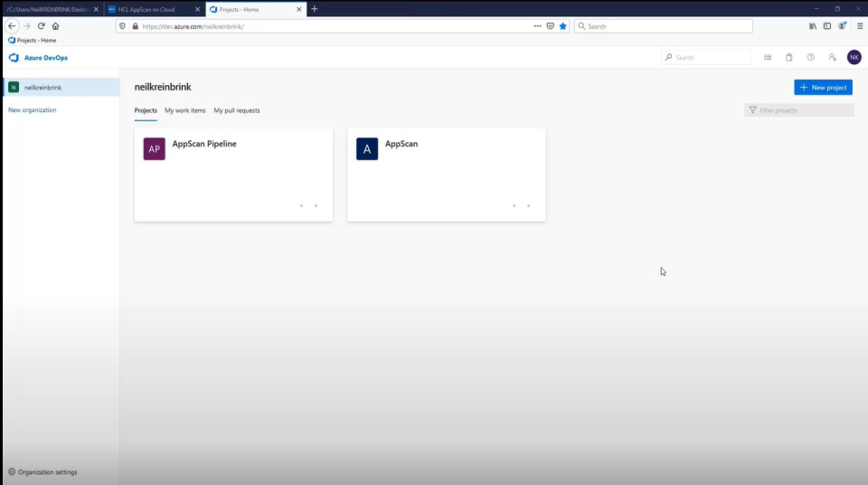Open the Marketplace shopping bag icon
The width and height of the screenshot is (868, 485).
coord(788,58)
